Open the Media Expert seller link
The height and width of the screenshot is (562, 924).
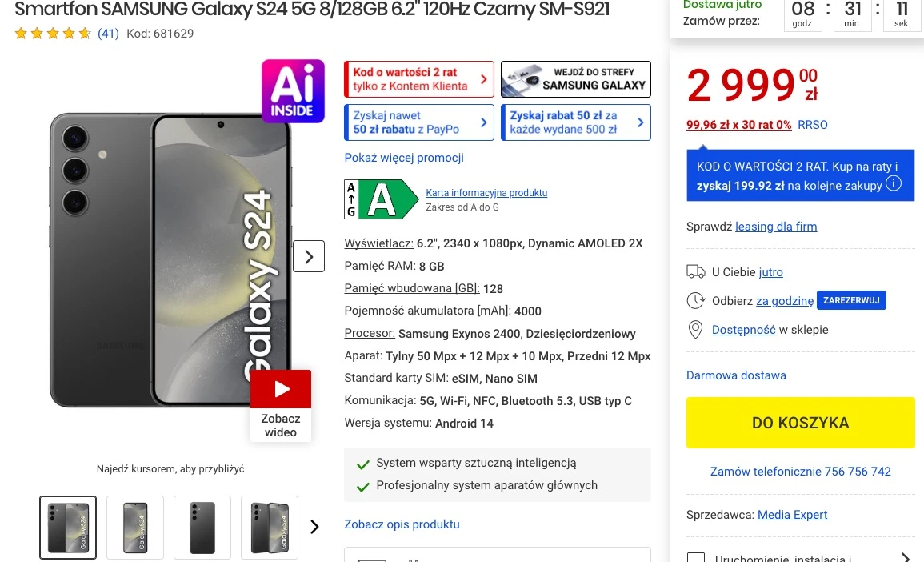click(792, 515)
